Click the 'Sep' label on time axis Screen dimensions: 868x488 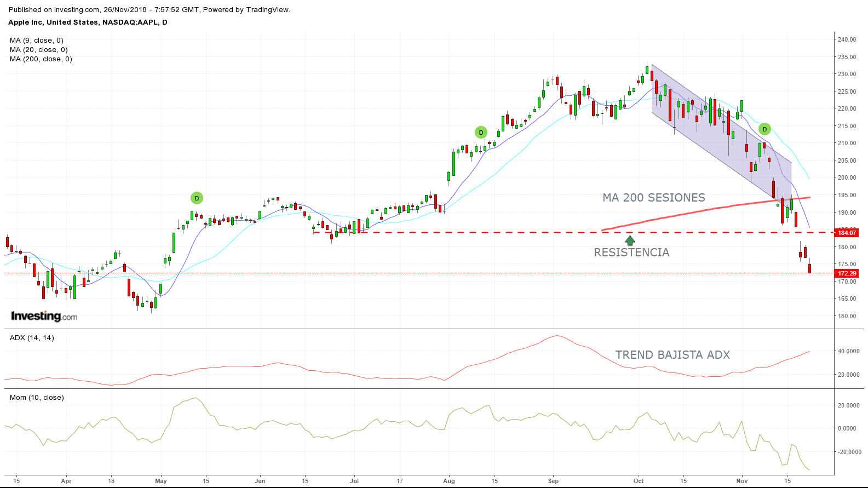pos(553,481)
